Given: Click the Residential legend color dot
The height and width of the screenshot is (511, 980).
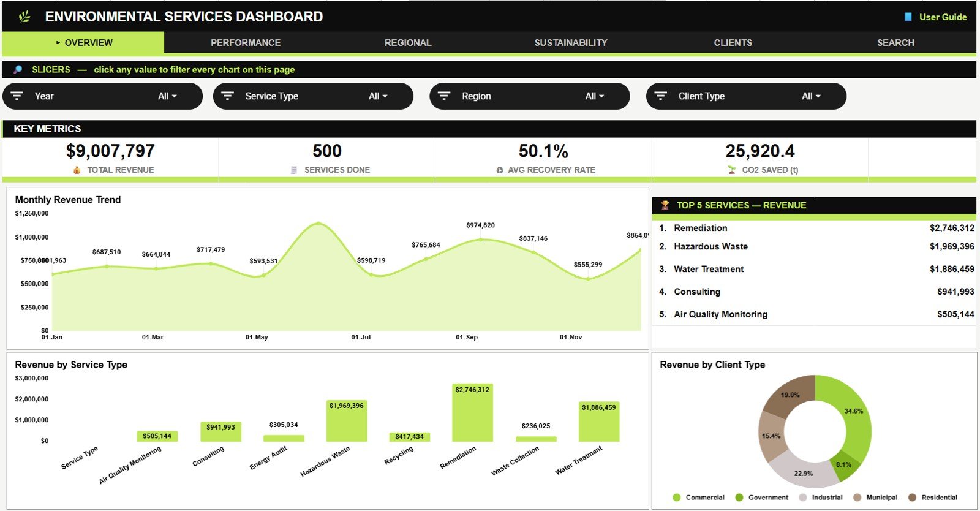Looking at the screenshot, I should (x=912, y=498).
